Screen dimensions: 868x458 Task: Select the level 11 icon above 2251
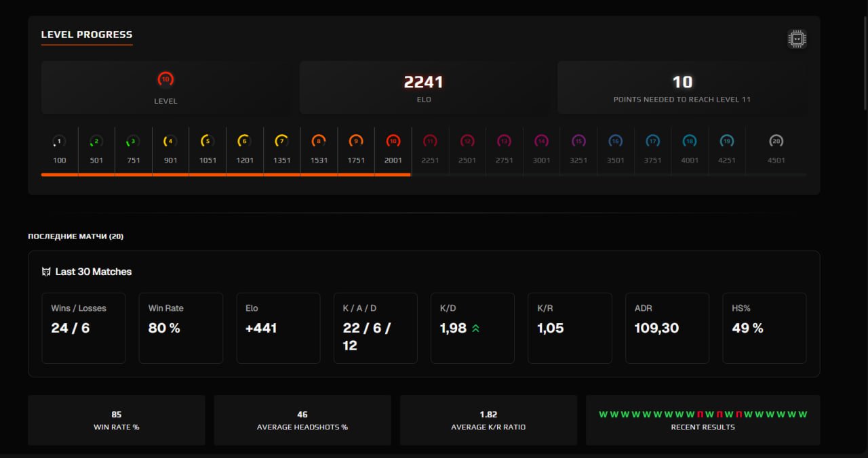click(x=430, y=142)
